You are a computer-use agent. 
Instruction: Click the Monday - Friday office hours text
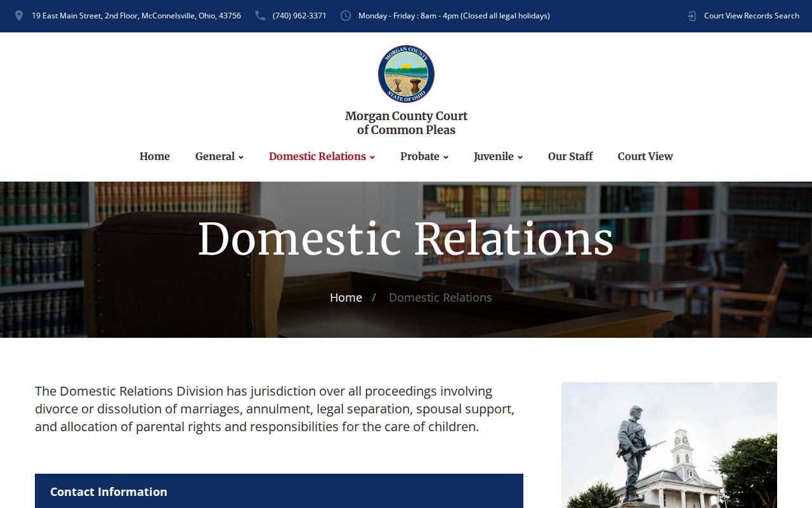coord(454,16)
